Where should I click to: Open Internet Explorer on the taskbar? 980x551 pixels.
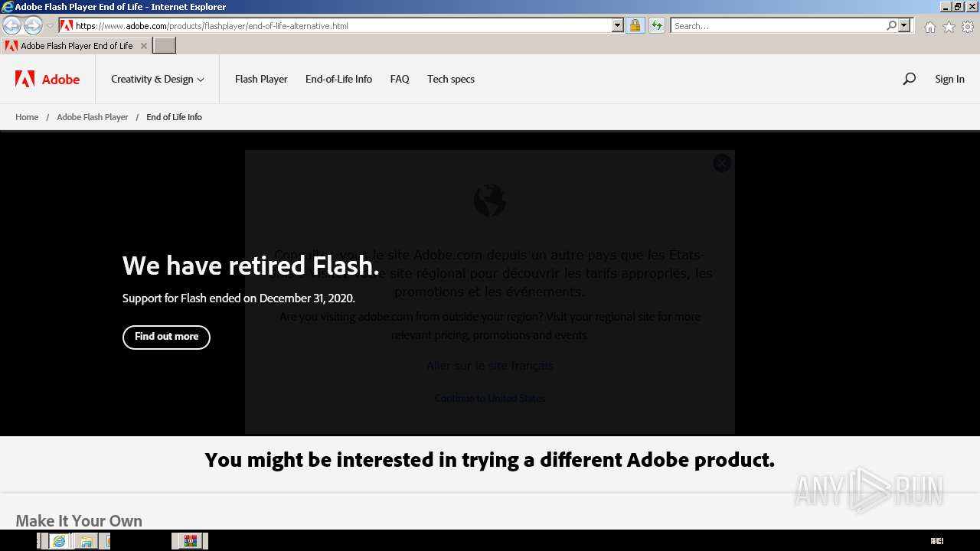59,541
